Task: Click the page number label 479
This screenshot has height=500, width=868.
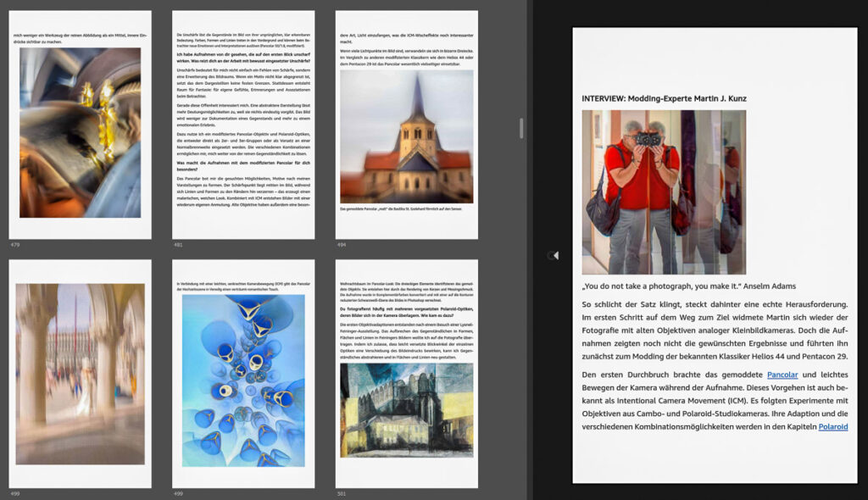Action: pyautogui.click(x=14, y=245)
